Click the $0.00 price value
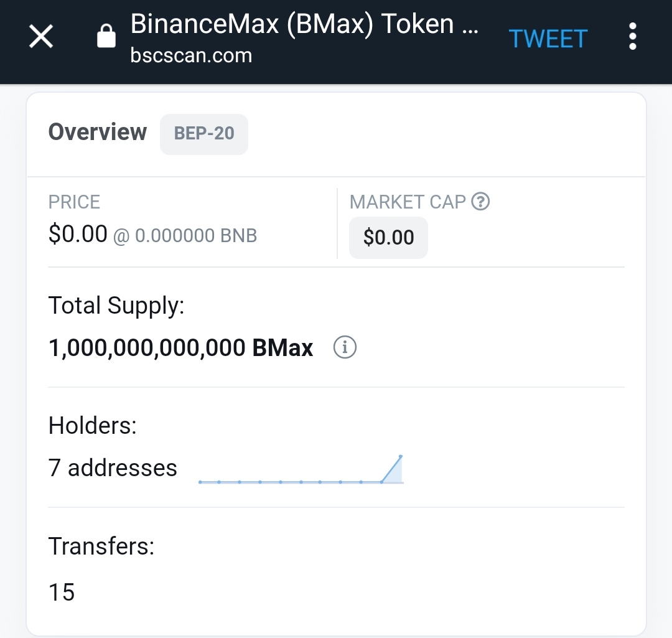The height and width of the screenshot is (638, 672). [x=78, y=234]
